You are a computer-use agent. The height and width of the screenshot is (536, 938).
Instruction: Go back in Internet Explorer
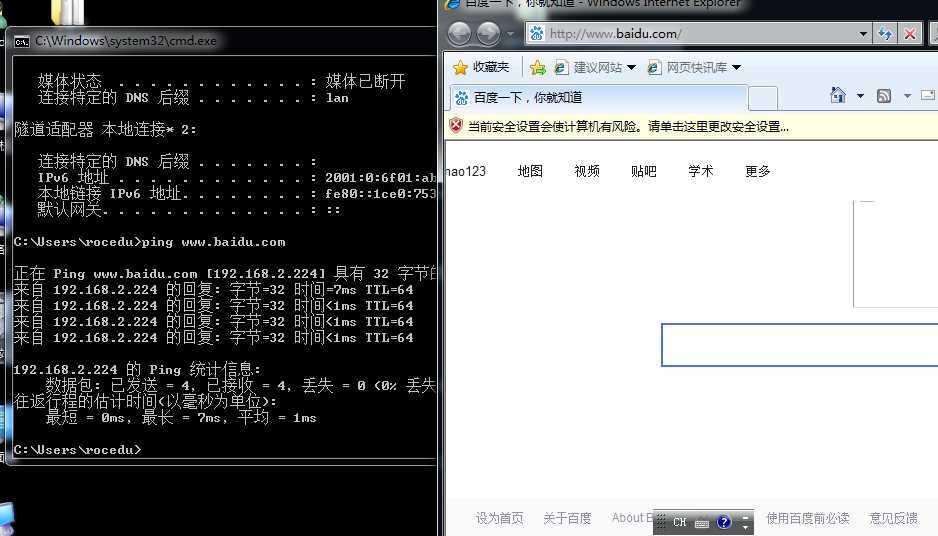(x=459, y=34)
